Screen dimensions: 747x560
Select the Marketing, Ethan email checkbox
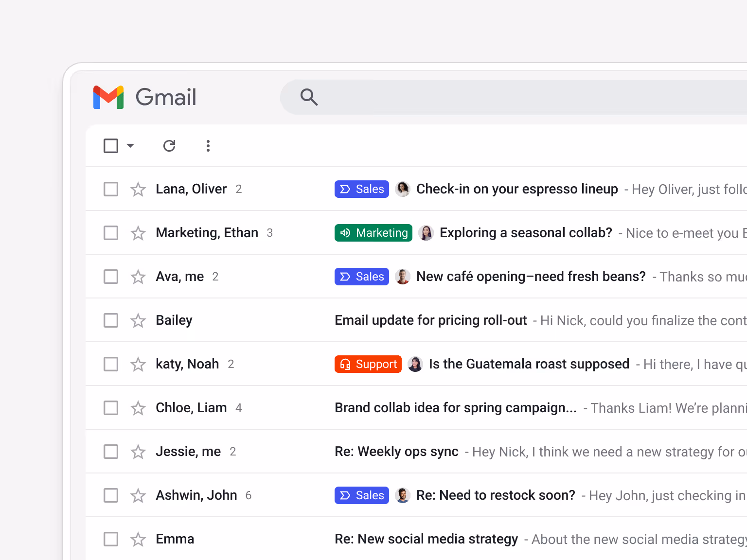click(111, 233)
